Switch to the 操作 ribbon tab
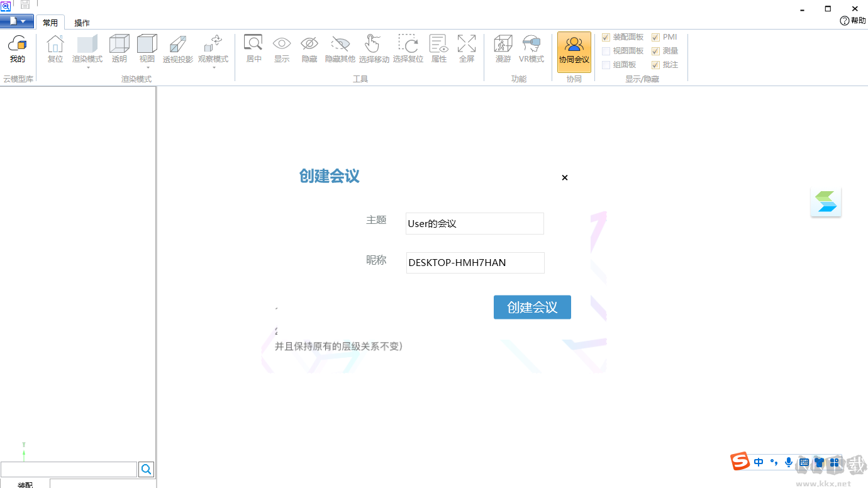This screenshot has width=868, height=488. tap(82, 22)
